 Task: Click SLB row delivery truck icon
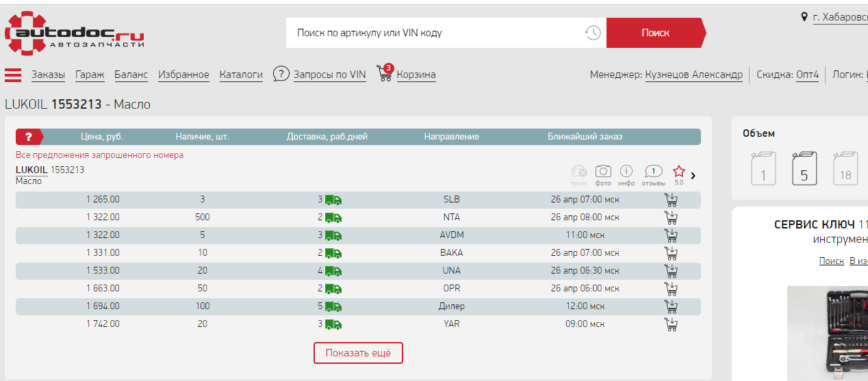point(333,200)
